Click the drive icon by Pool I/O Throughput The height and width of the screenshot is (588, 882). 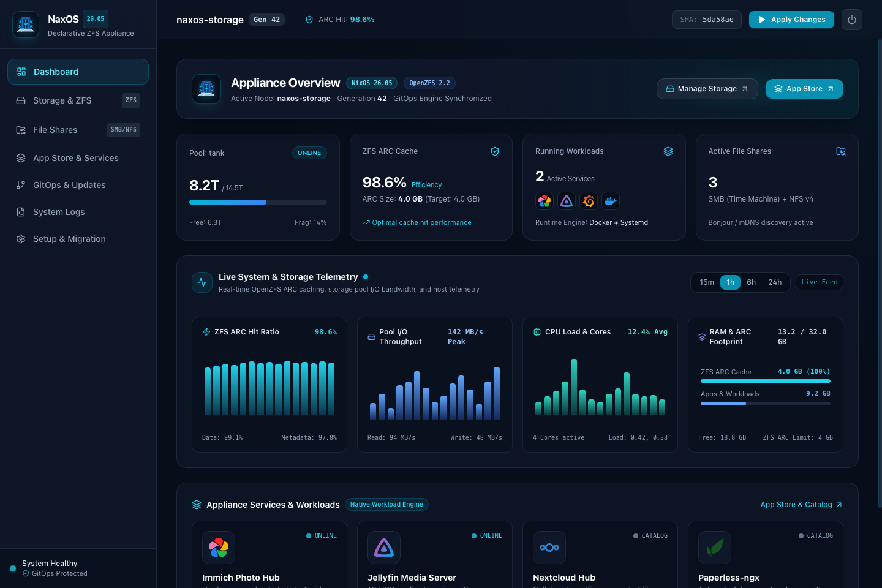coord(371,337)
